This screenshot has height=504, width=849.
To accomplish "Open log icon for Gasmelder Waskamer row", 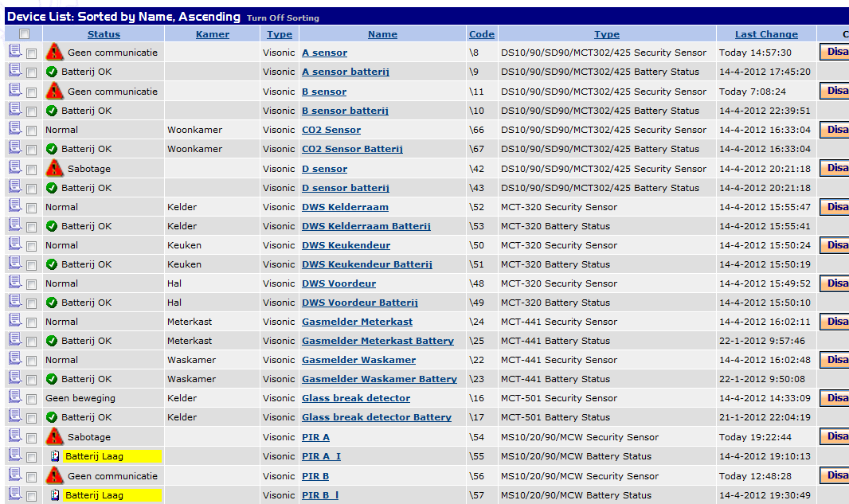I will tap(15, 358).
